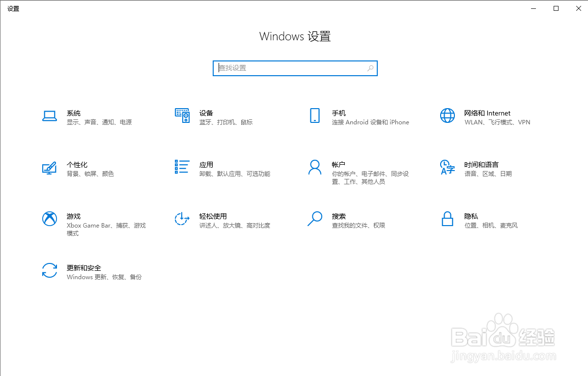The height and width of the screenshot is (376, 588).
Task: Click description 讲述人、放大镜、高对比度
Action: (x=235, y=226)
